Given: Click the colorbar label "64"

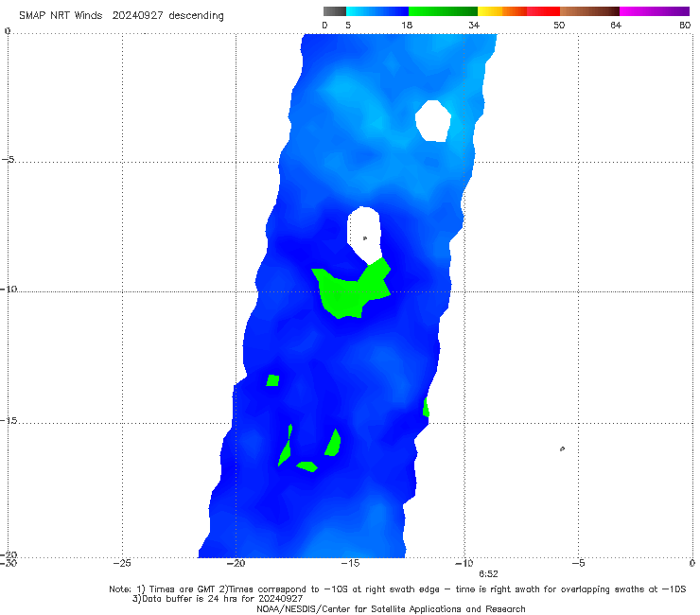Looking at the screenshot, I should [616, 25].
